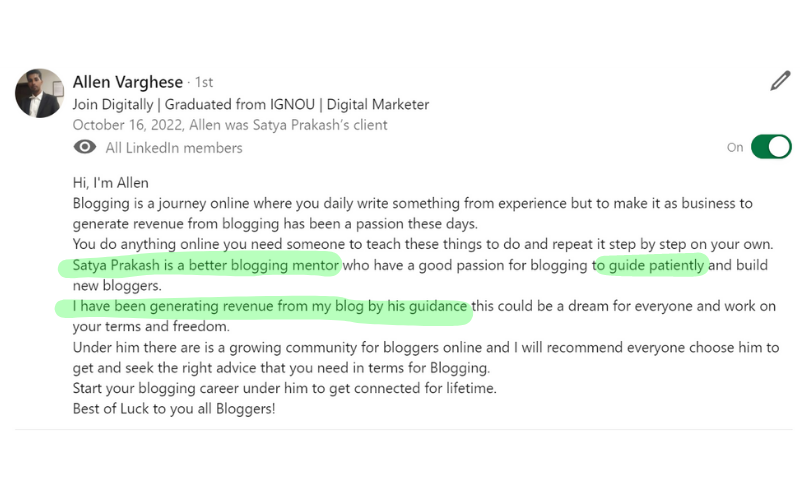Click the 1st connection degree badge
The image size is (800, 500).
[x=204, y=82]
